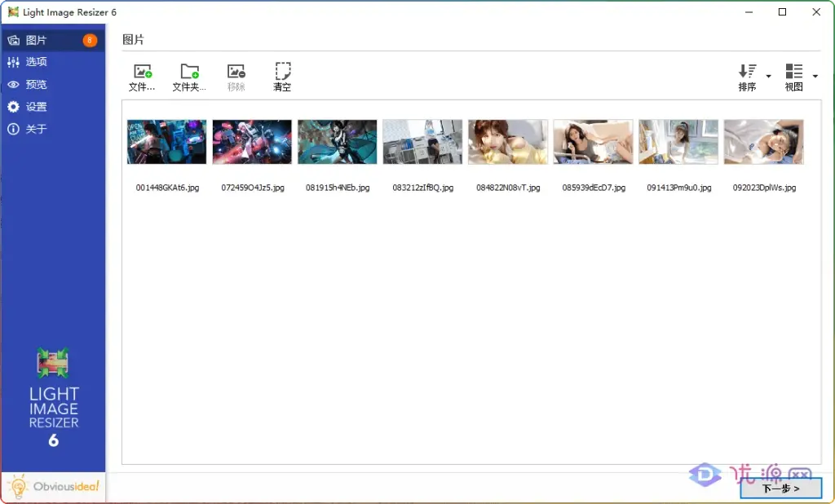835x504 pixels.
Task: Open the 设置 (Settings) sidebar item
Action: pyautogui.click(x=53, y=107)
